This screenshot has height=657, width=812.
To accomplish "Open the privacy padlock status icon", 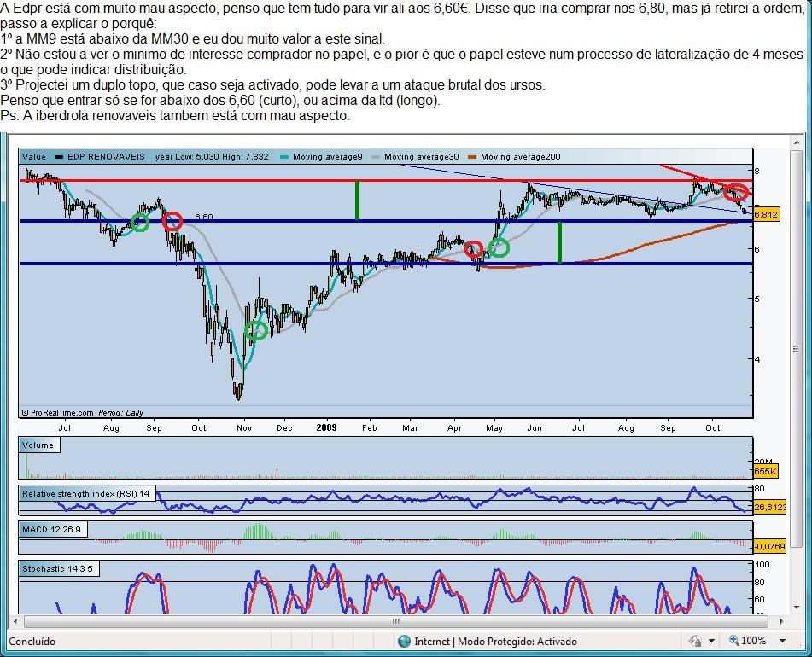I will pos(696,641).
